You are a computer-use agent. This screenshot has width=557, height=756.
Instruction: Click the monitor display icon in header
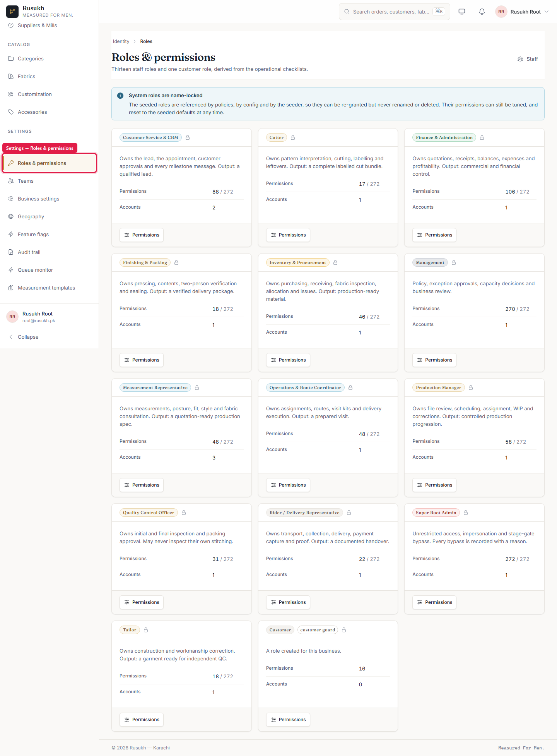click(462, 12)
